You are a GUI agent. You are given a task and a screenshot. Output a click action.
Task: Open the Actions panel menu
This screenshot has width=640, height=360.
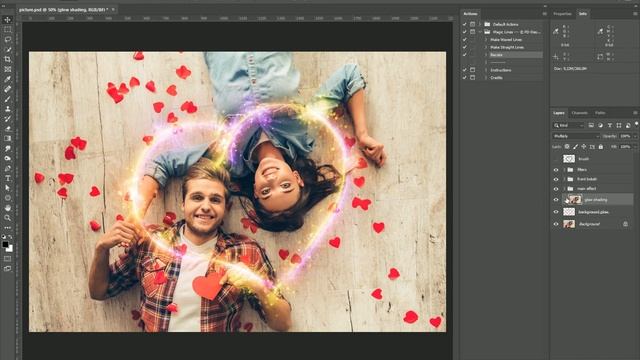pyautogui.click(x=544, y=14)
